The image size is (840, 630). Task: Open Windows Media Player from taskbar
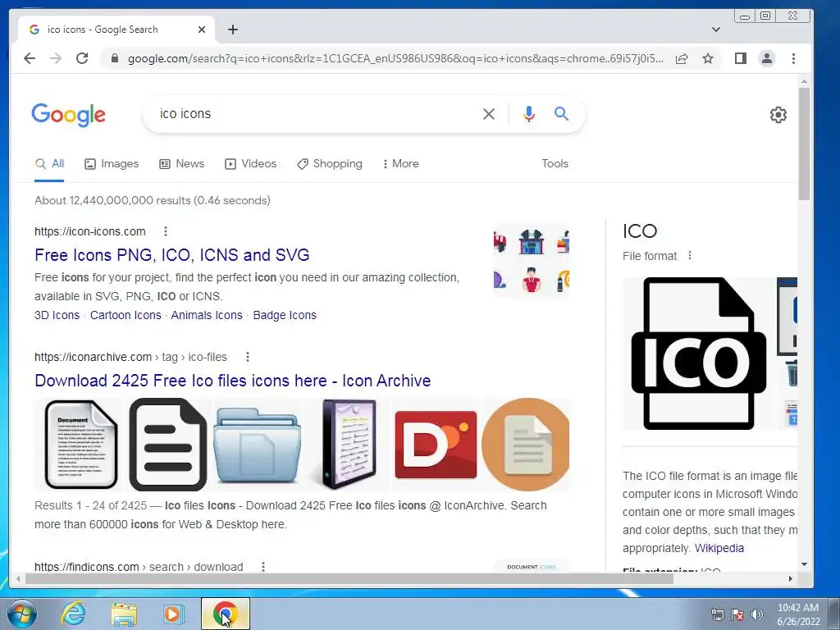(174, 614)
